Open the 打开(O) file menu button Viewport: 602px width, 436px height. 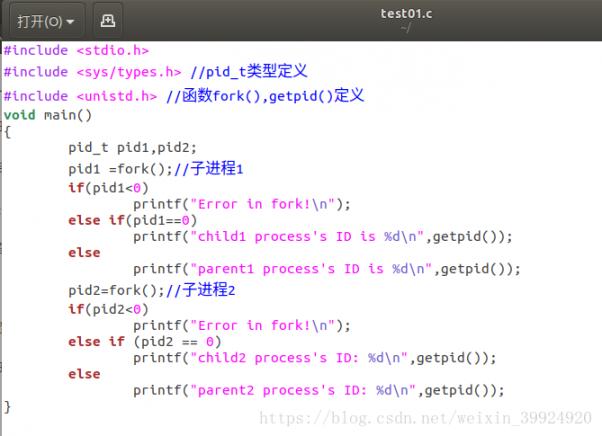tap(46, 21)
